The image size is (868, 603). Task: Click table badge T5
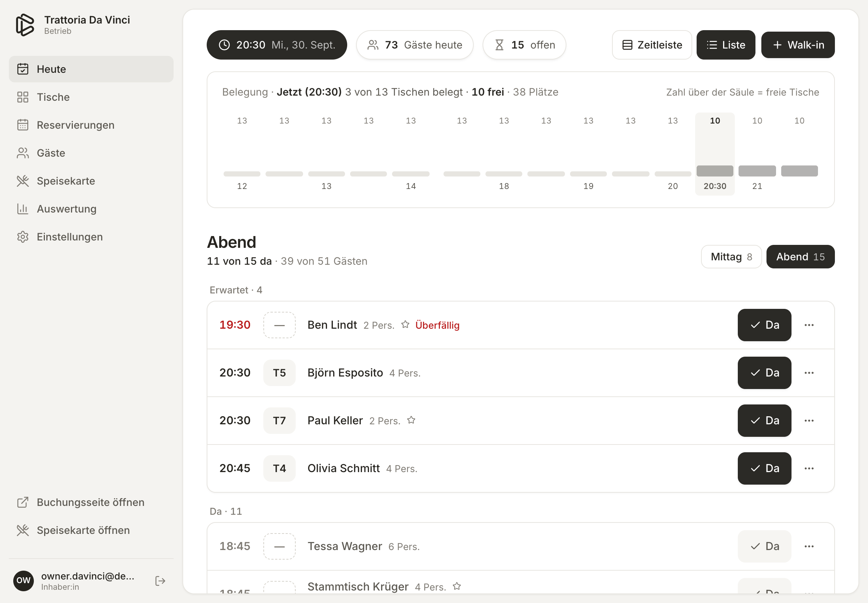point(279,373)
